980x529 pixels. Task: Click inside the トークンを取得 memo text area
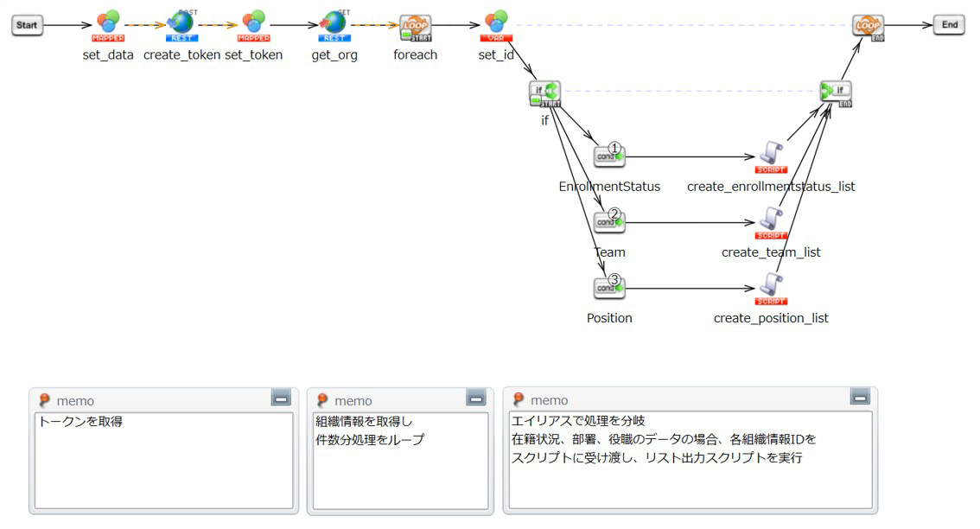(163, 462)
